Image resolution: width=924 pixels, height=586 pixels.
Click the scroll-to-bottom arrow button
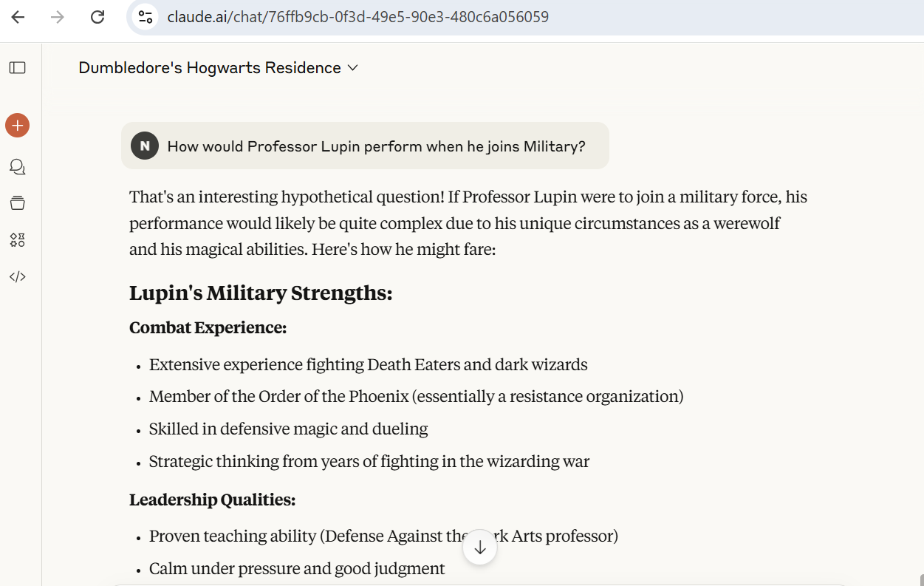[x=479, y=548]
